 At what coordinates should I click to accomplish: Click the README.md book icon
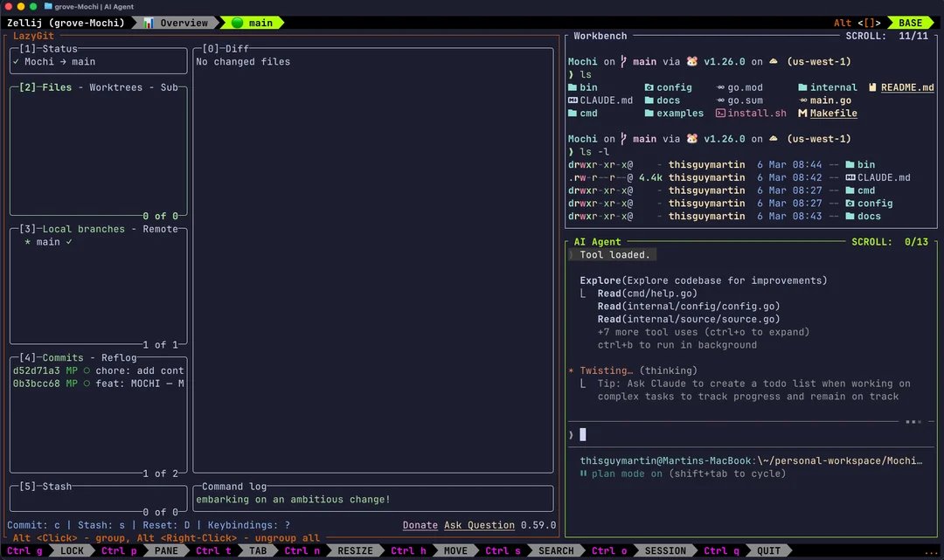coord(872,88)
